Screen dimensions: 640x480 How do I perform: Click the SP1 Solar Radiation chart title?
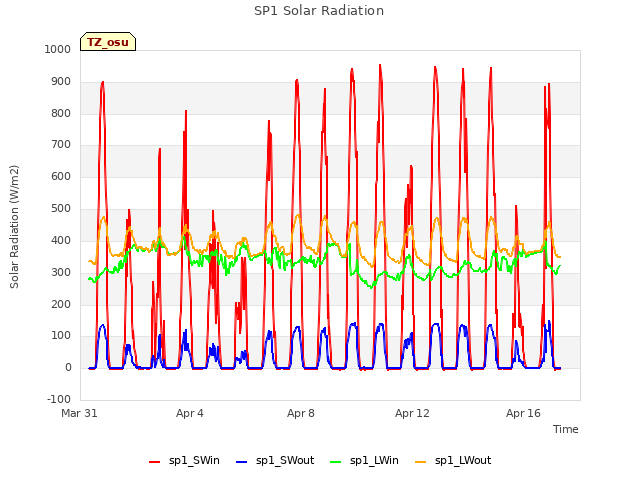pos(319,11)
